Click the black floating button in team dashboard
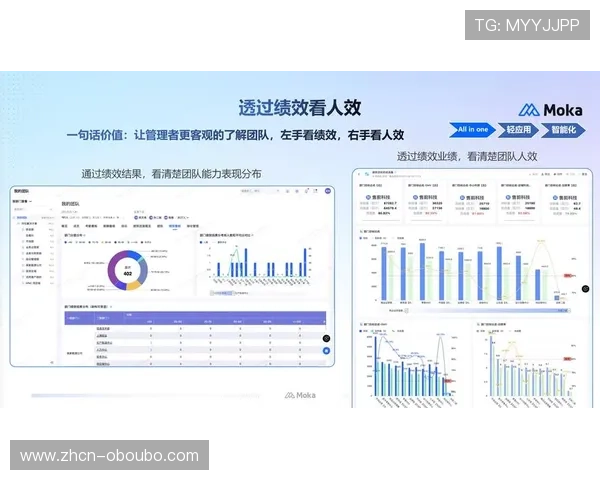Screen dimensions: 600x480 (x=326, y=338)
